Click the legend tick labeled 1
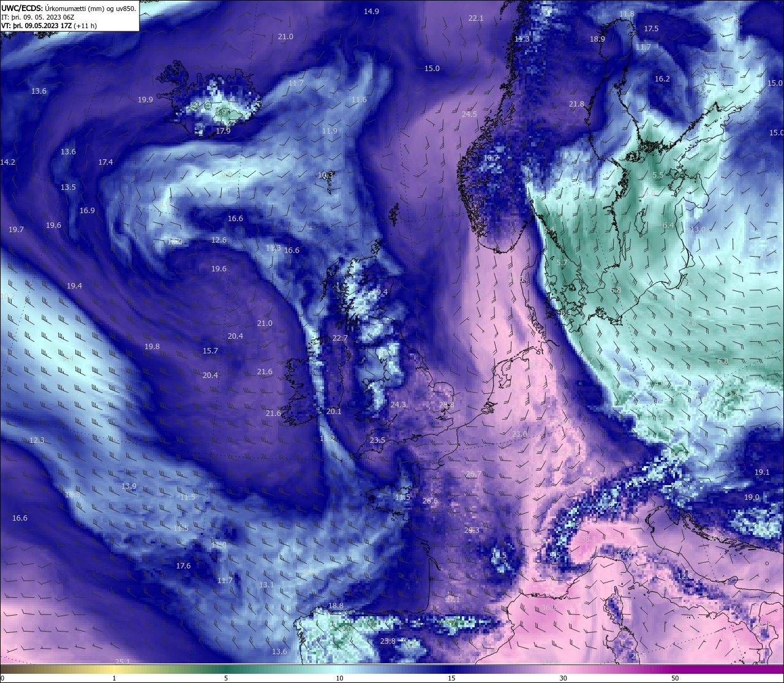Screen dimensions: 784x683 click(114, 678)
